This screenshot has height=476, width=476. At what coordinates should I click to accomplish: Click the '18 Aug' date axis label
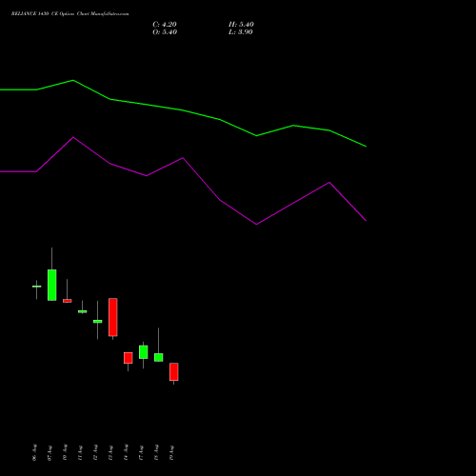156,452
